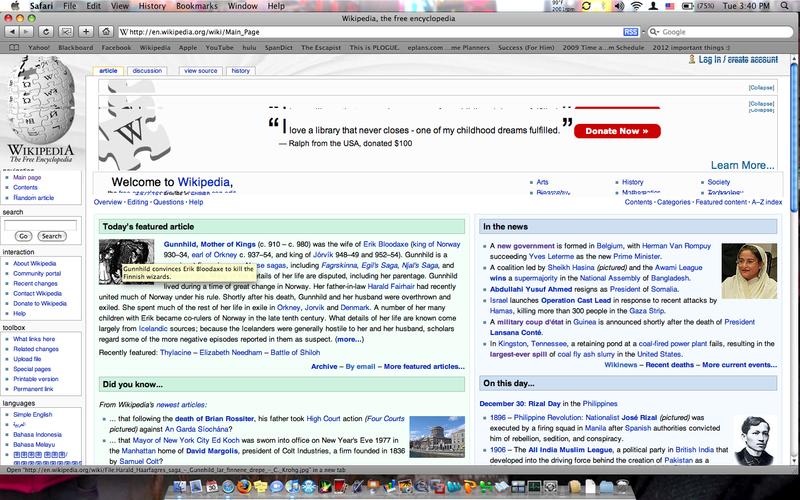Open the Facebook bookmark
Viewport: 800px width, 500px height.
(x=116, y=47)
